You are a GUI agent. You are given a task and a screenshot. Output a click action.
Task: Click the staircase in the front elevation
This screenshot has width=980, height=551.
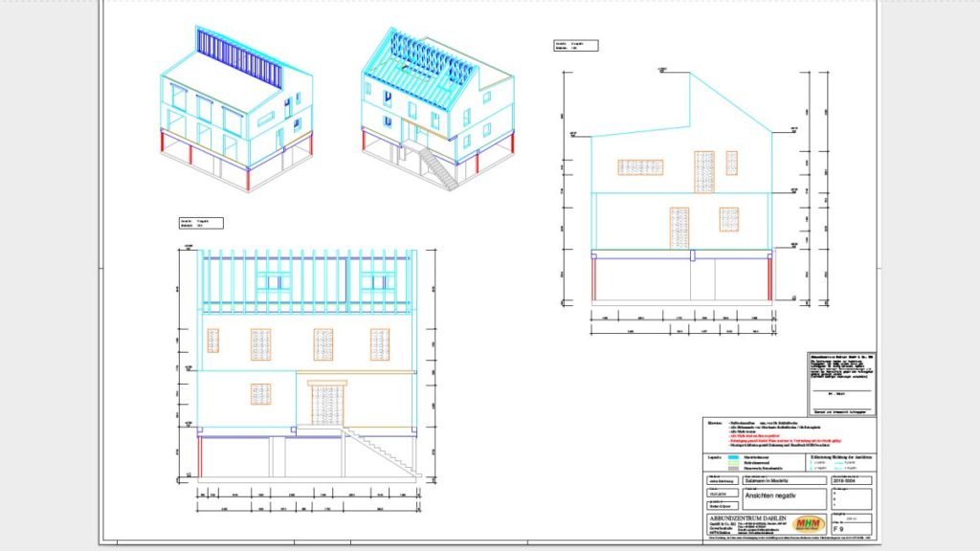point(380,451)
